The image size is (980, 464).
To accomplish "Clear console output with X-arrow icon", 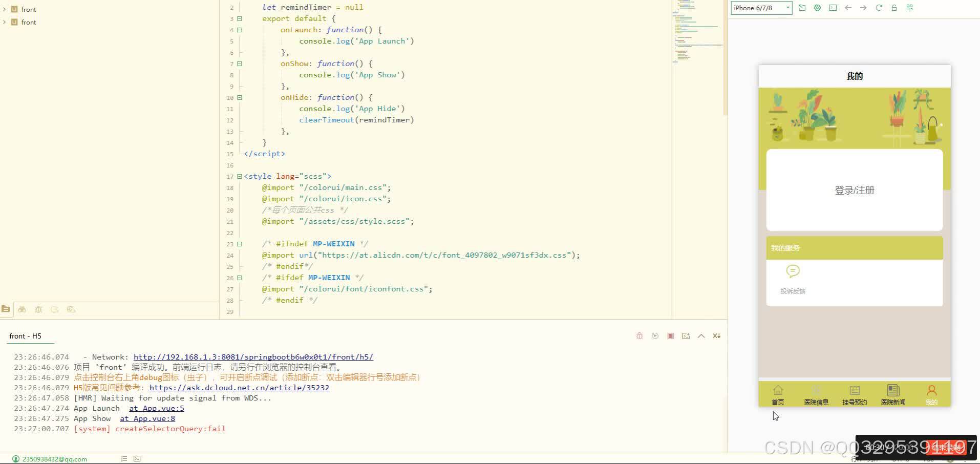I will [716, 336].
